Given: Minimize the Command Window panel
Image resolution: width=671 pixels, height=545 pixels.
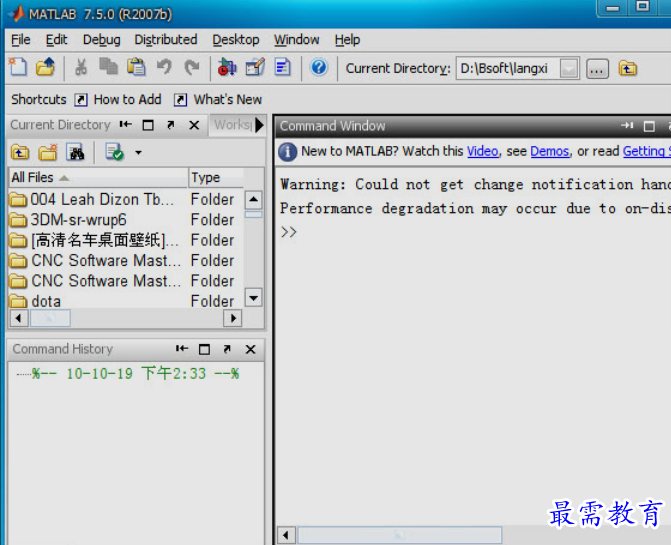Looking at the screenshot, I should click(627, 125).
